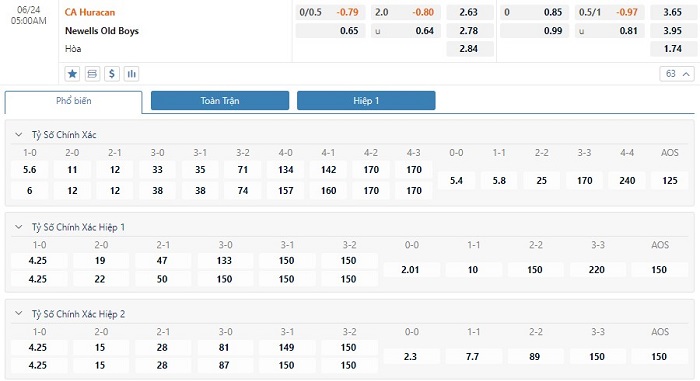Collapse the Tỷ Số Chính Xác section

(x=18, y=134)
